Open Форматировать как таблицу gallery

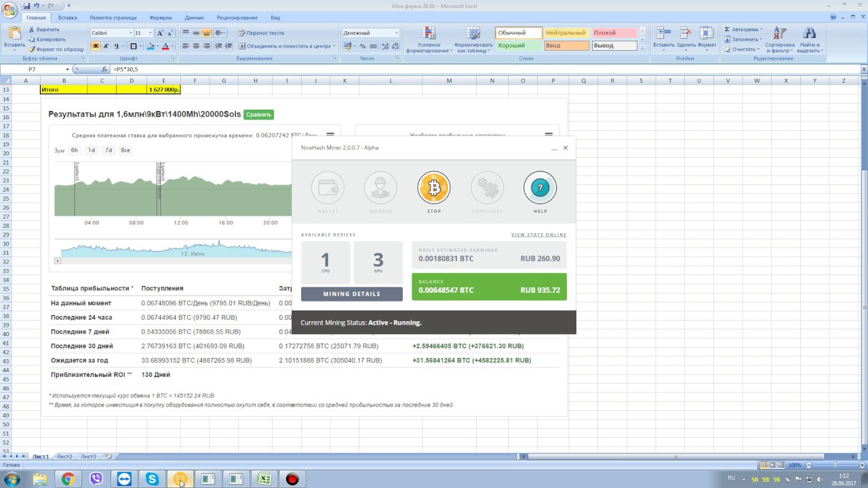click(x=474, y=40)
